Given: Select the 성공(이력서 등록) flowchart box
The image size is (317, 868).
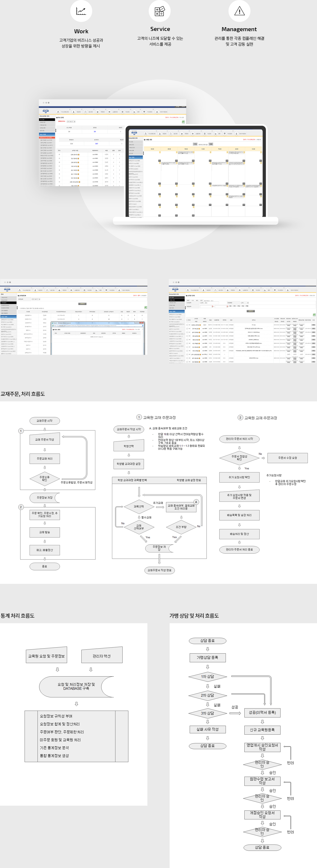Looking at the screenshot, I should [x=262, y=712].
